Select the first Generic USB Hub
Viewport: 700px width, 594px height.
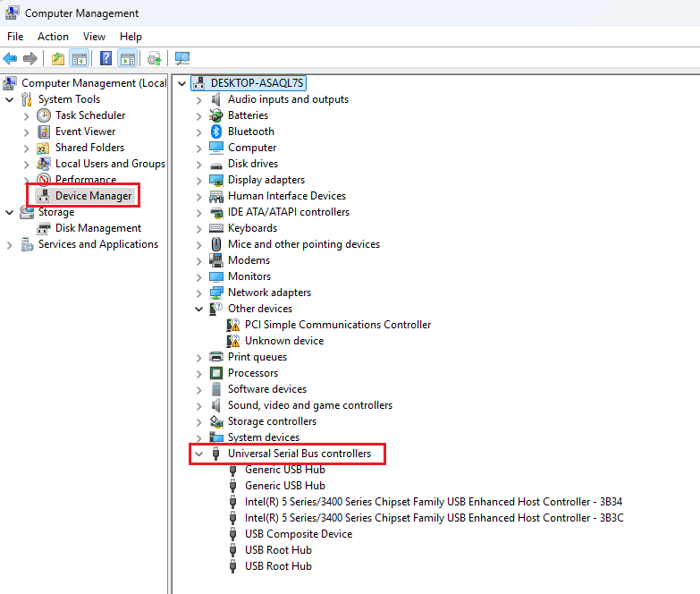click(x=285, y=470)
